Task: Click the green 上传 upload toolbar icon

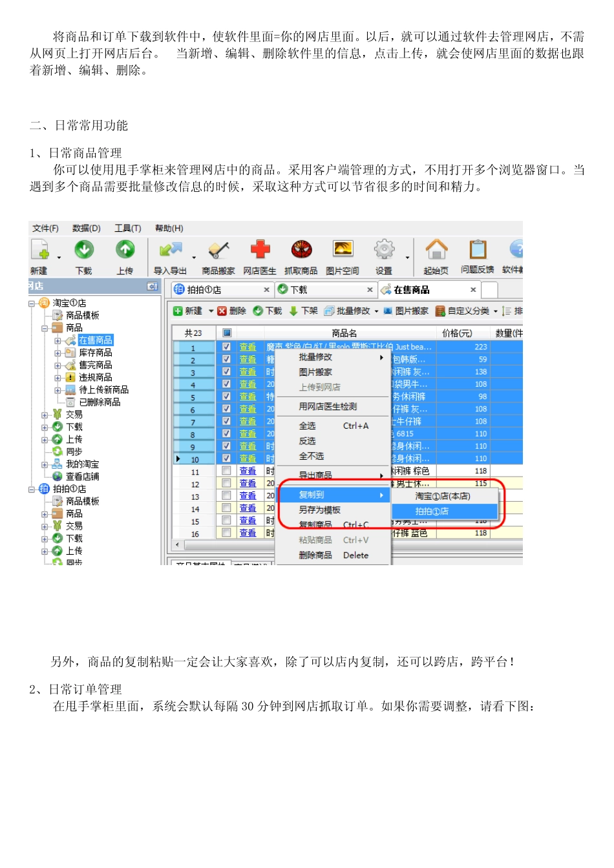Action: pos(125,249)
